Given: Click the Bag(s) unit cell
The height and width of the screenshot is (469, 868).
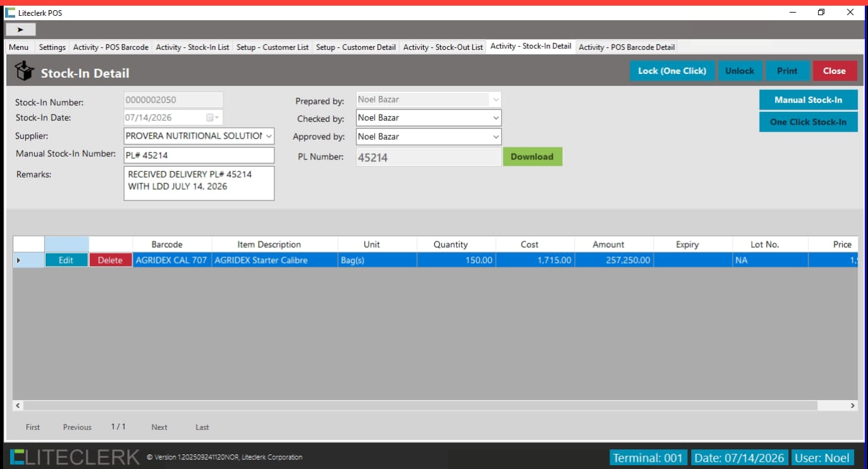Looking at the screenshot, I should pos(377,260).
